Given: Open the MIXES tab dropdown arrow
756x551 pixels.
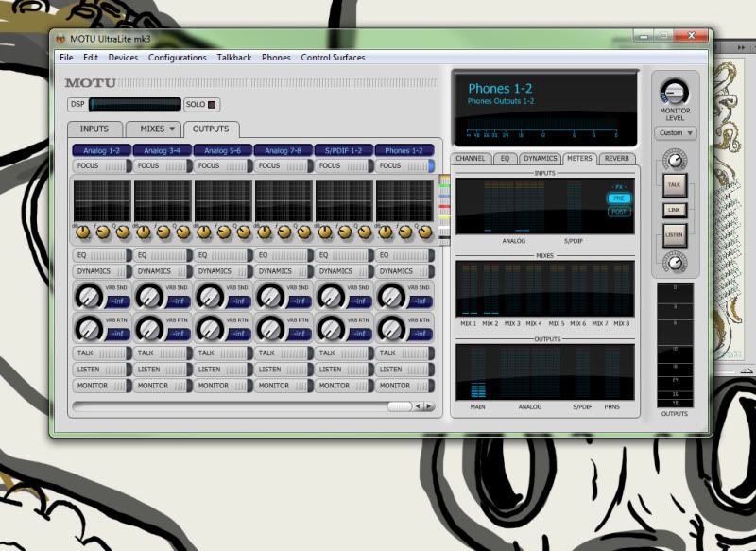Looking at the screenshot, I should pos(172,129).
